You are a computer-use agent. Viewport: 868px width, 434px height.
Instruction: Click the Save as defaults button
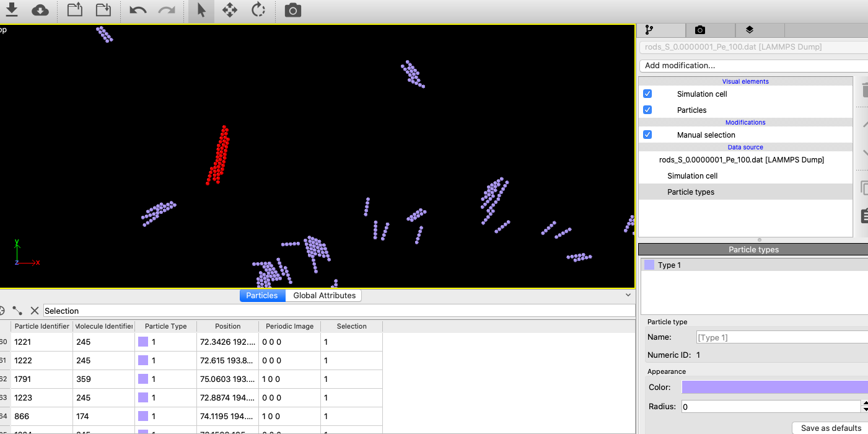[830, 428]
